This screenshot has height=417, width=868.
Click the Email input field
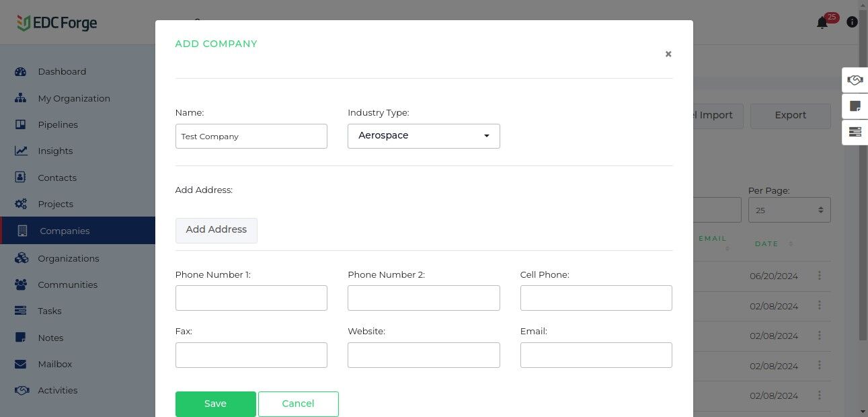596,355
